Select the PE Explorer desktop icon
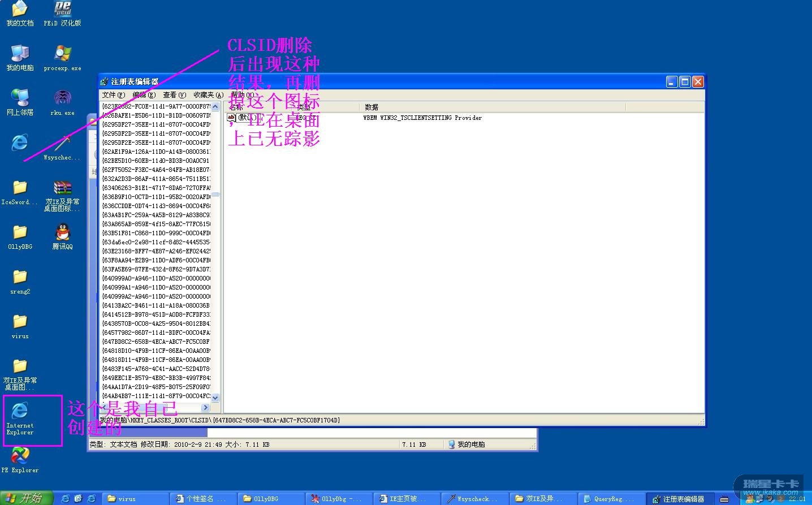The image size is (812, 505). 20,460
